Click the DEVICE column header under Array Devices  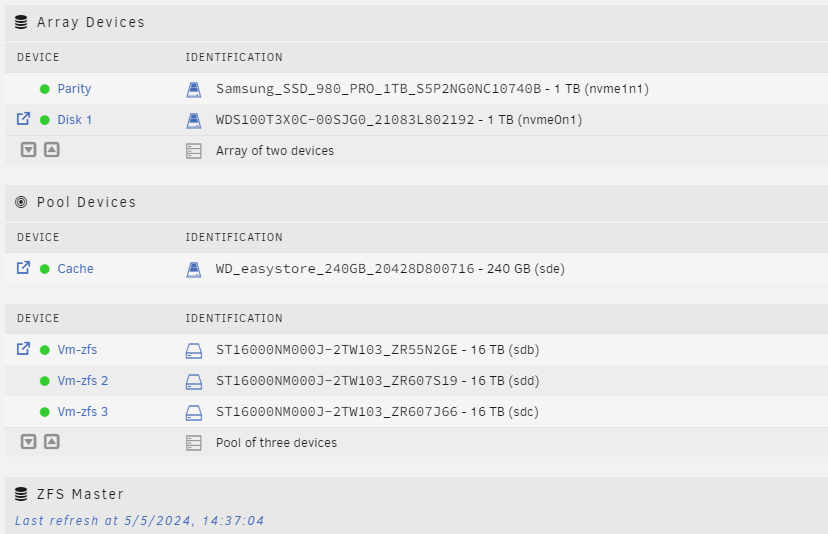(38, 57)
